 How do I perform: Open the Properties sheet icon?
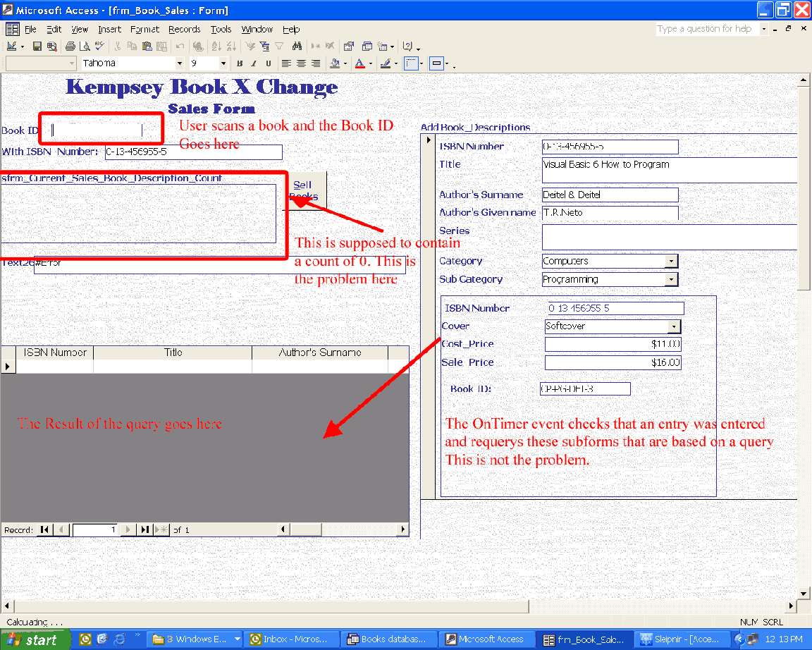coord(348,47)
